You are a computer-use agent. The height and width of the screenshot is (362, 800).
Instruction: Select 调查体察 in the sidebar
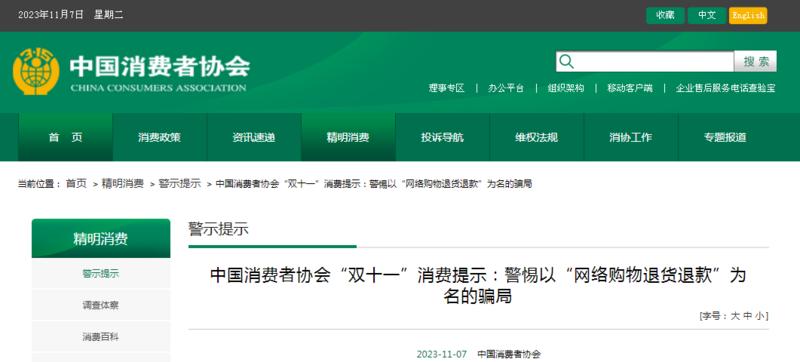click(x=101, y=305)
